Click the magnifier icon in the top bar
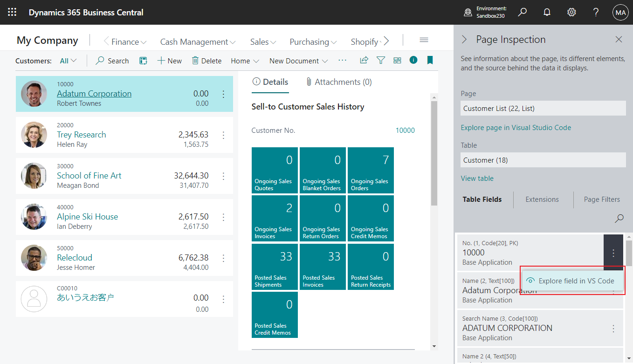Viewport: 633px width, 364px height. (x=523, y=13)
